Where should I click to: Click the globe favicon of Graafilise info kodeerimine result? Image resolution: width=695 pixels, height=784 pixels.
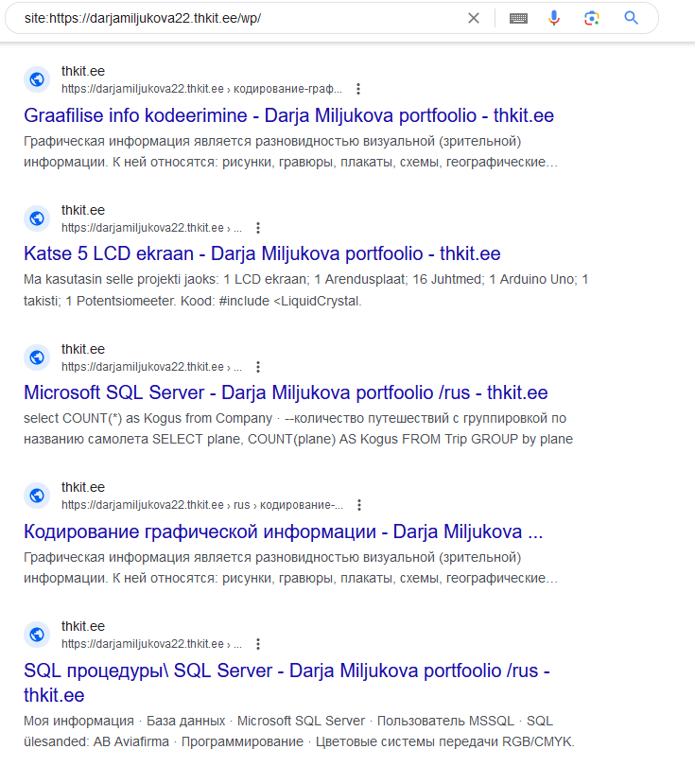click(37, 79)
